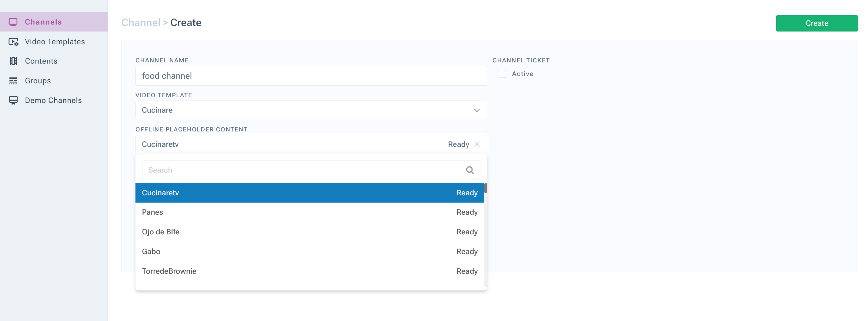Choose TorredeBrownie from the list
The image size is (868, 321).
(310, 271)
